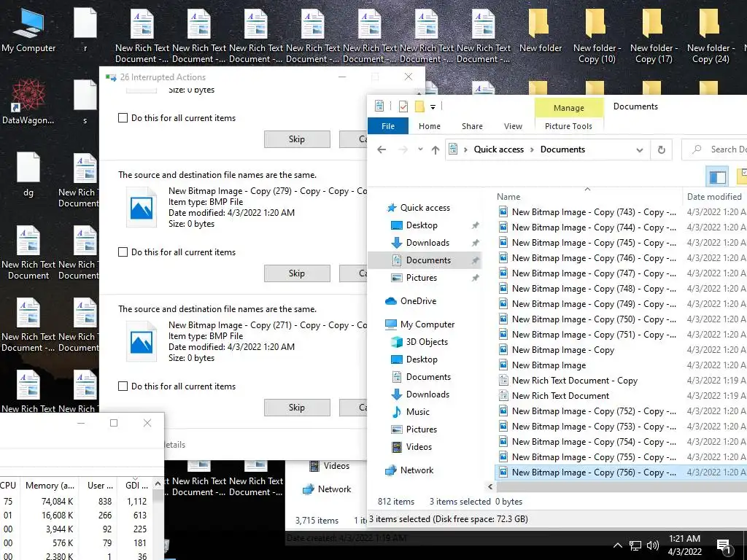Show hidden icons in the system tray
Image resolution: width=747 pixels, height=560 pixels.
pyautogui.click(x=617, y=545)
